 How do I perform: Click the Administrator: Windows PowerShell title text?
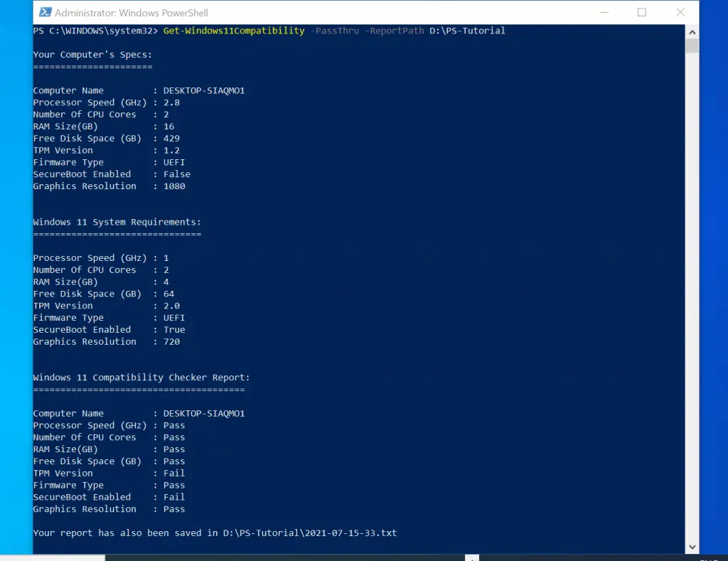coord(132,13)
